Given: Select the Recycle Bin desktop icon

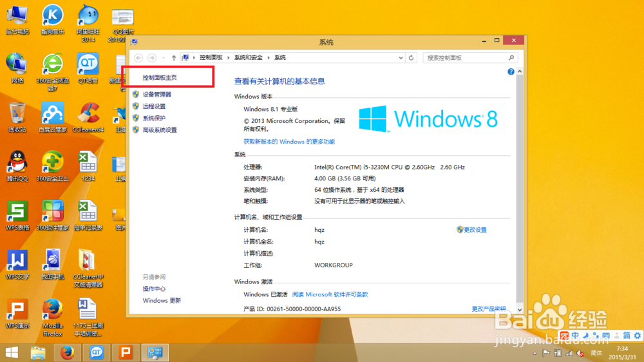Looking at the screenshot, I should tap(17, 117).
